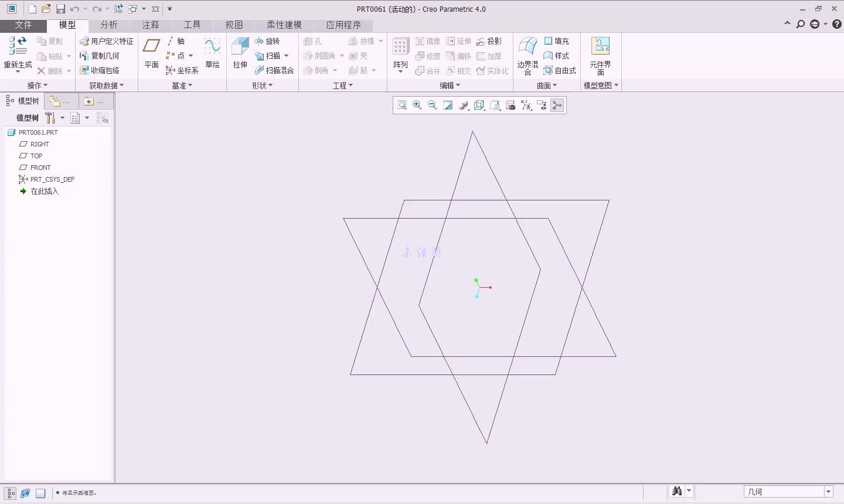Select the 阵列 (Pattern) tool

coord(400,53)
